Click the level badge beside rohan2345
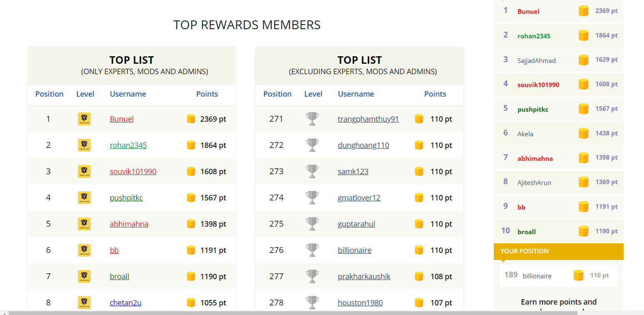The width and height of the screenshot is (644, 315). [x=84, y=145]
